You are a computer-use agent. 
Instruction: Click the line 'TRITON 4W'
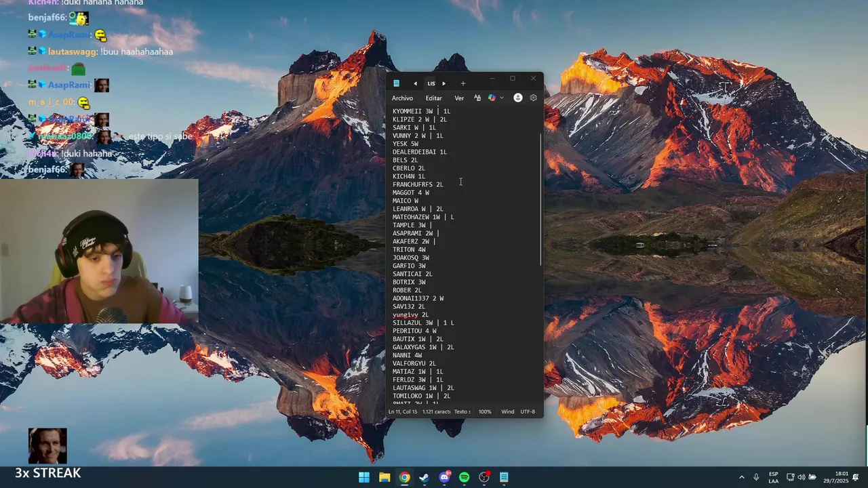[x=409, y=249]
